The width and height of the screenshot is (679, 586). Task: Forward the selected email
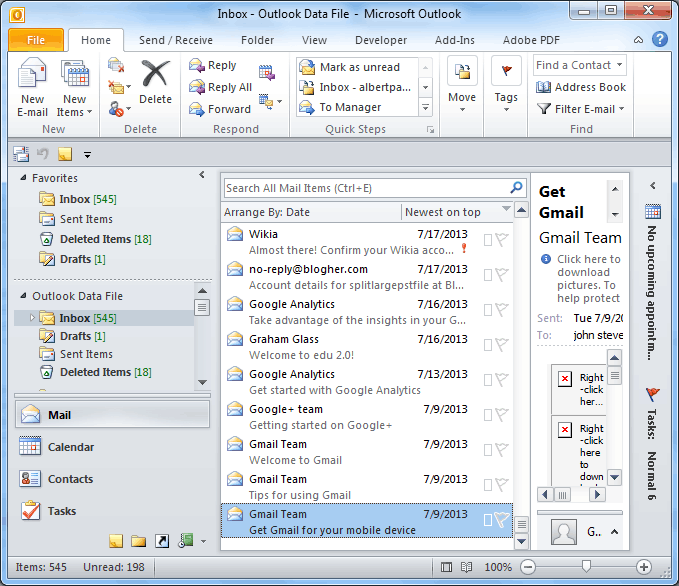(220, 109)
